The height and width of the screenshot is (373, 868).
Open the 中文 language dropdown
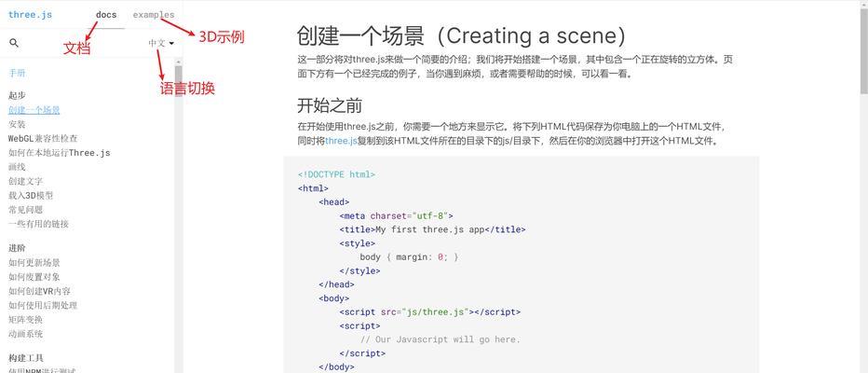pyautogui.click(x=161, y=43)
